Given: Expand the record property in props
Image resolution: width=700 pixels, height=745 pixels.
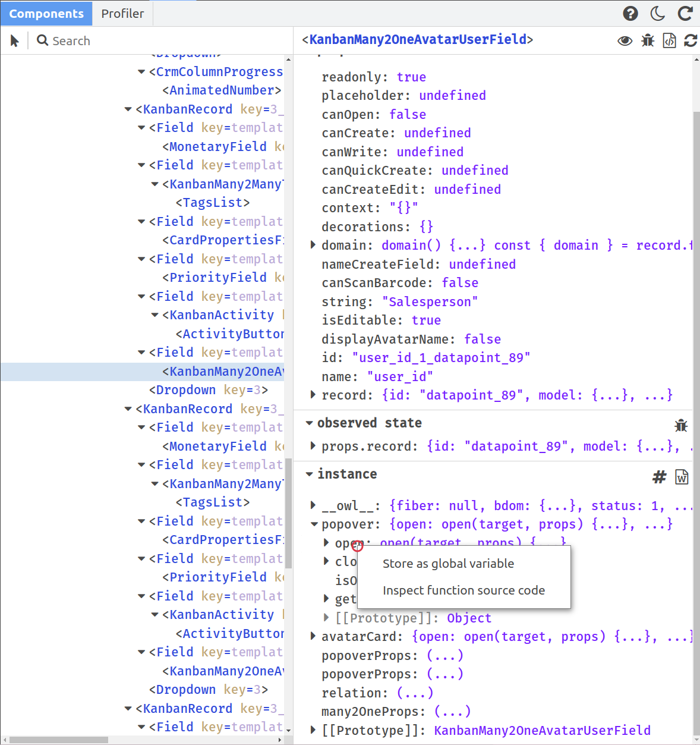Looking at the screenshot, I should coord(313,395).
